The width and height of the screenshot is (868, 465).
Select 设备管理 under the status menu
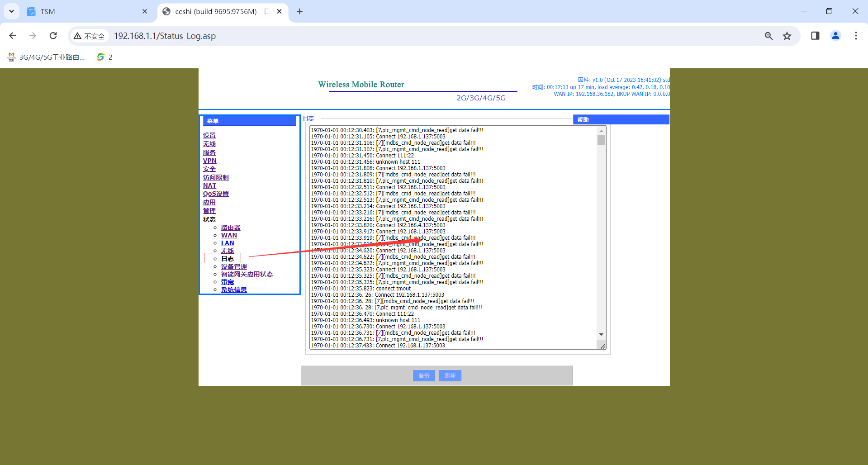(x=234, y=266)
